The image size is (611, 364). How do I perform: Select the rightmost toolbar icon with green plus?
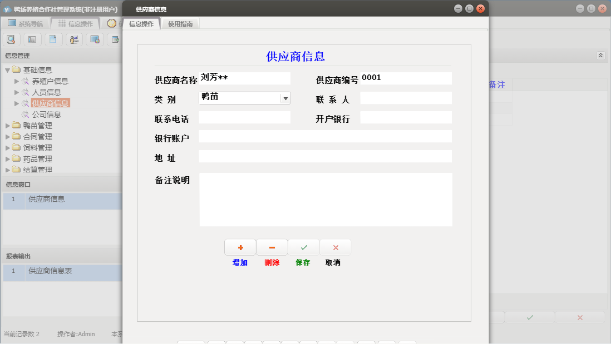[x=116, y=39]
